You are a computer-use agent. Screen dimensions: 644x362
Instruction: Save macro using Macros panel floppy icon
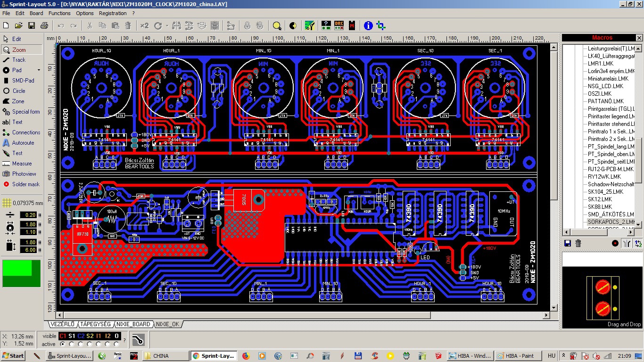tap(568, 243)
